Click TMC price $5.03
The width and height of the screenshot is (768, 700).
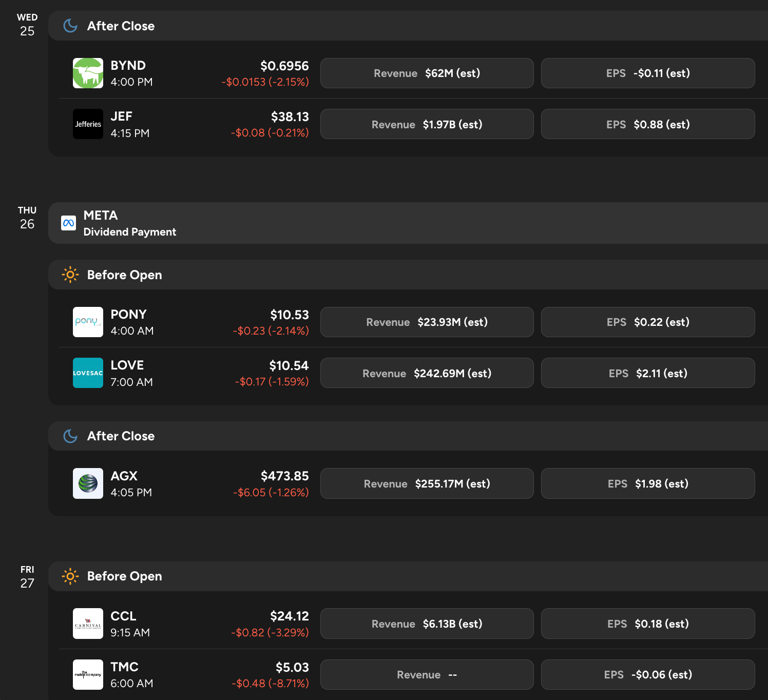(x=292, y=667)
